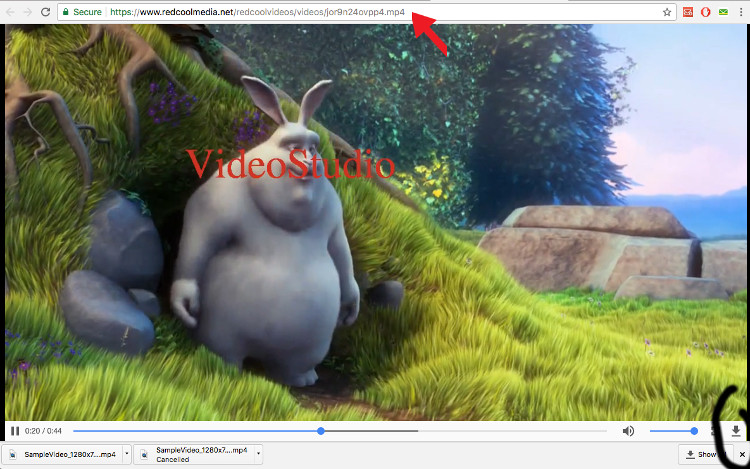Pause the video playback
The height and width of the screenshot is (469, 750).
pos(15,431)
